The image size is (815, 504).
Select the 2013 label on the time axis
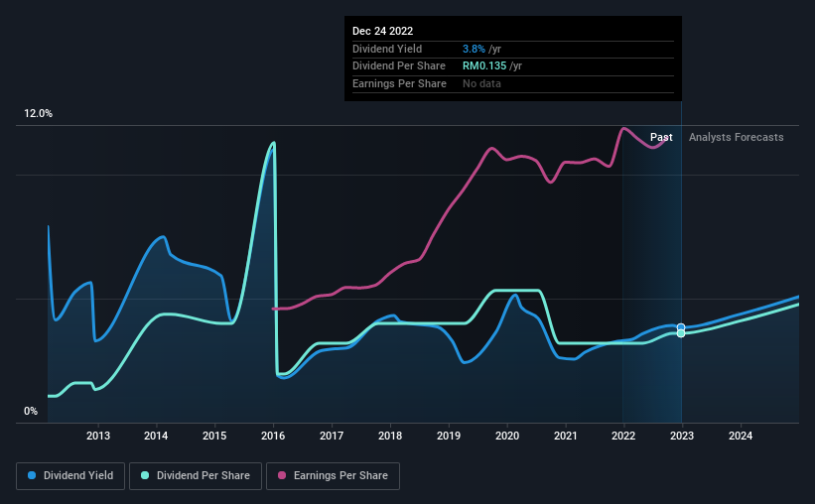97,436
